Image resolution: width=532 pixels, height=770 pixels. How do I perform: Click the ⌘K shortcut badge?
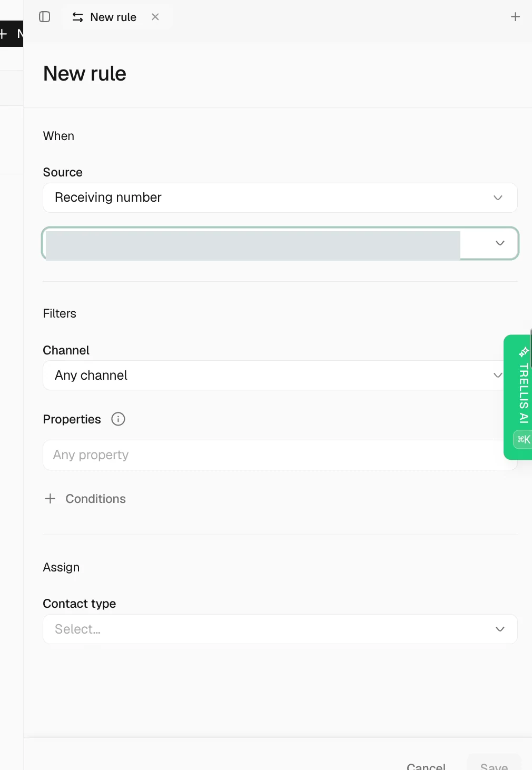point(523,439)
